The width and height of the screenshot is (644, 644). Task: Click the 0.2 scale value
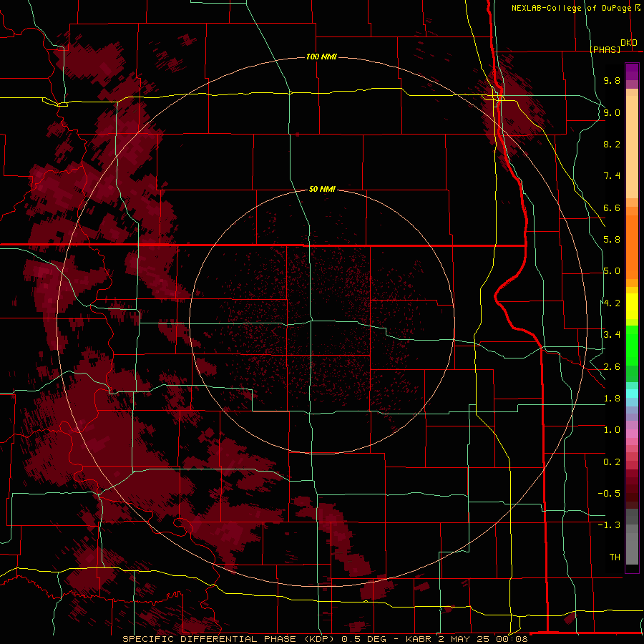612,462
